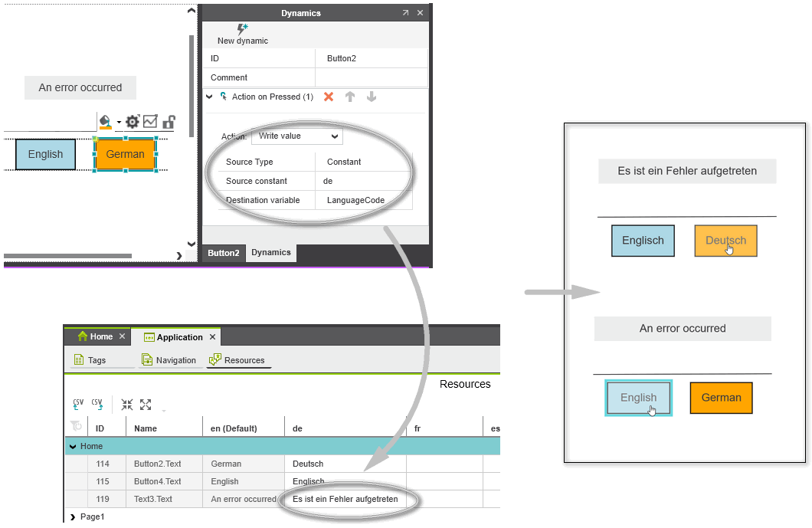812x528 pixels.
Task: Open the gear settings icon above German button
Action: pos(133,122)
